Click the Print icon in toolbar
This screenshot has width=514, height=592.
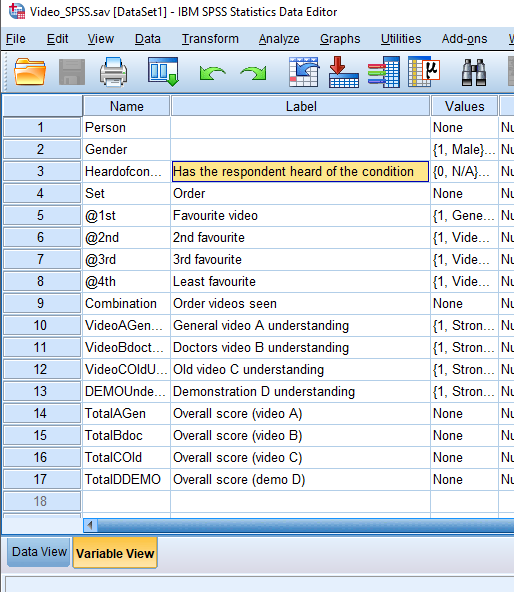coord(113,72)
